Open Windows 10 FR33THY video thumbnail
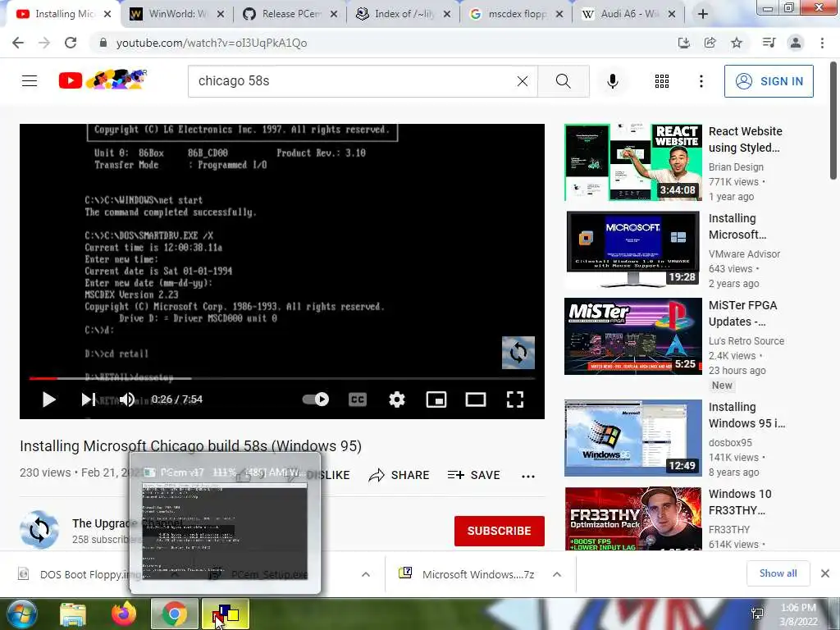Image resolution: width=840 pixels, height=630 pixels. pos(633,518)
